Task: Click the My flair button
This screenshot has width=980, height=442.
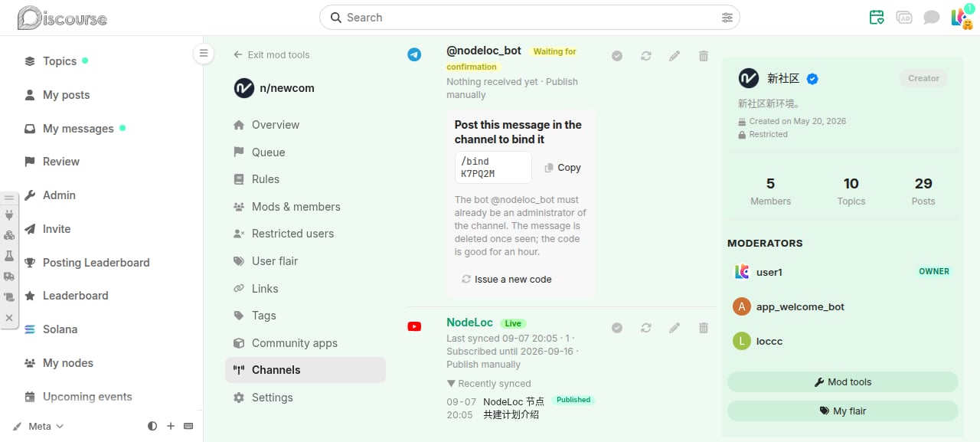Action: pyautogui.click(x=843, y=411)
